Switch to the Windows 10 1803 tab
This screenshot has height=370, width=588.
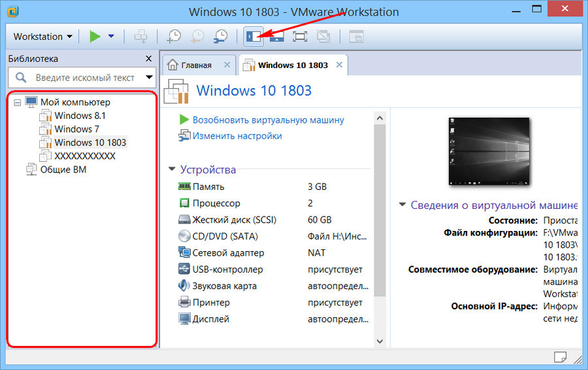(293, 65)
